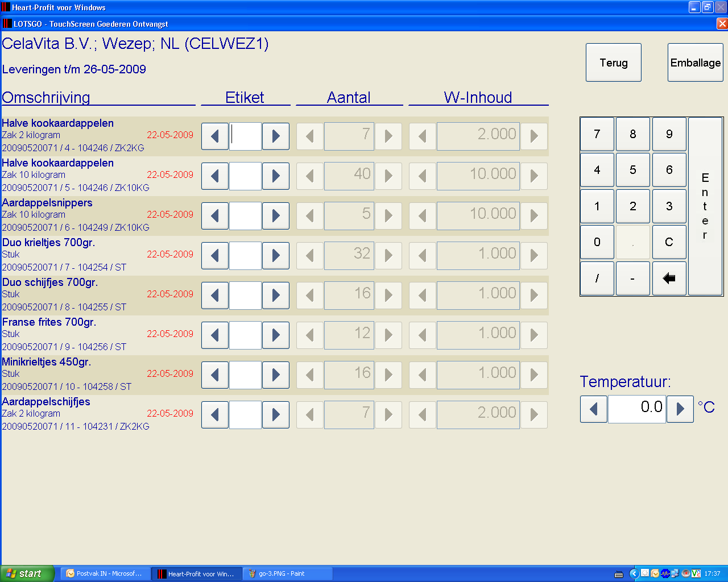Tap keypad digit 4
The width and height of the screenshot is (728, 582).
click(597, 170)
